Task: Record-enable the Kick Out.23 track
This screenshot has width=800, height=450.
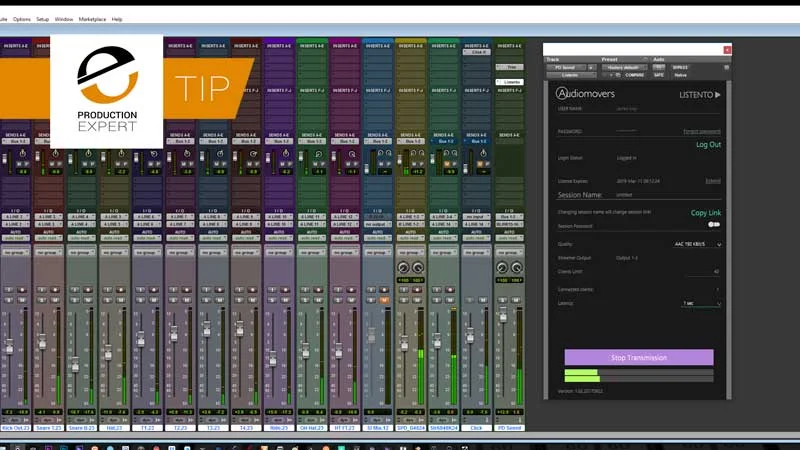Action: [22, 290]
